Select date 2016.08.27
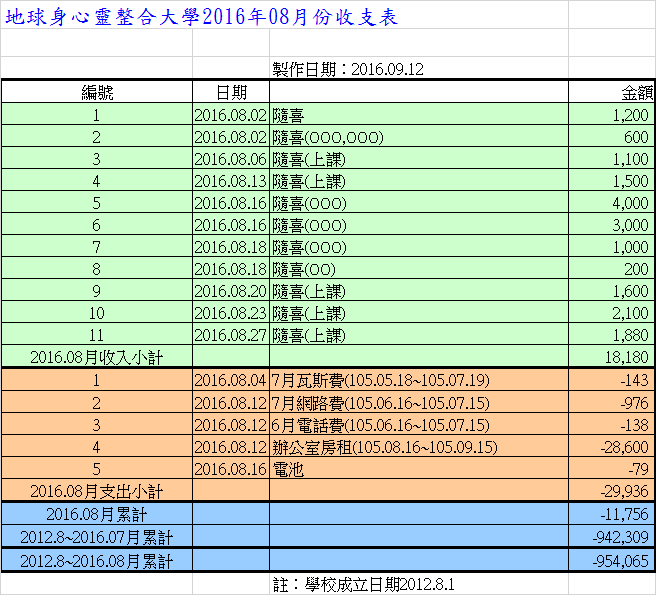656x595 pixels. [x=231, y=335]
